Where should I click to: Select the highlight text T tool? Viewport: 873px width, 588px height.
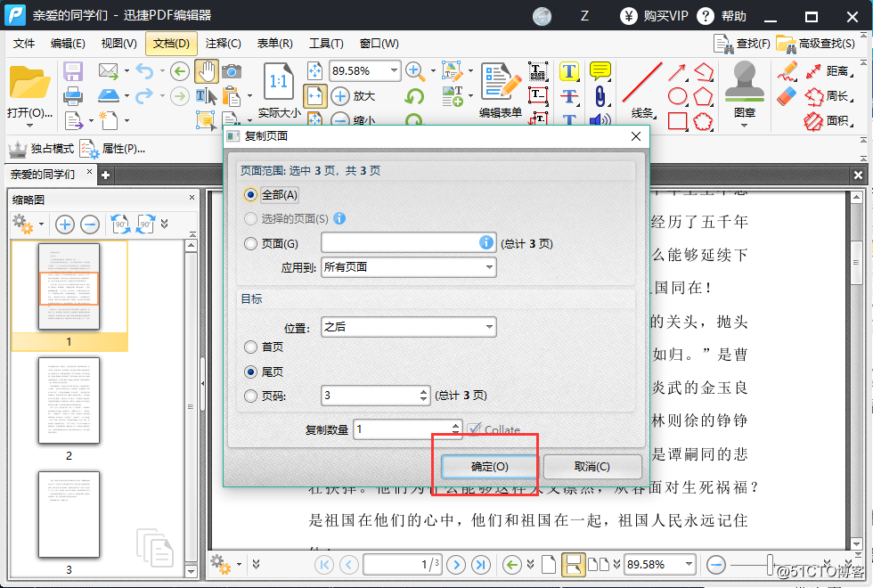569,71
